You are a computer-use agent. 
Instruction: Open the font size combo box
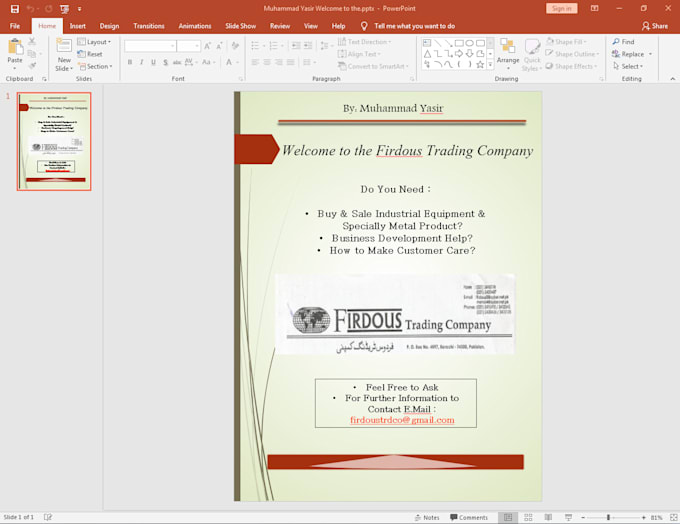(189, 46)
